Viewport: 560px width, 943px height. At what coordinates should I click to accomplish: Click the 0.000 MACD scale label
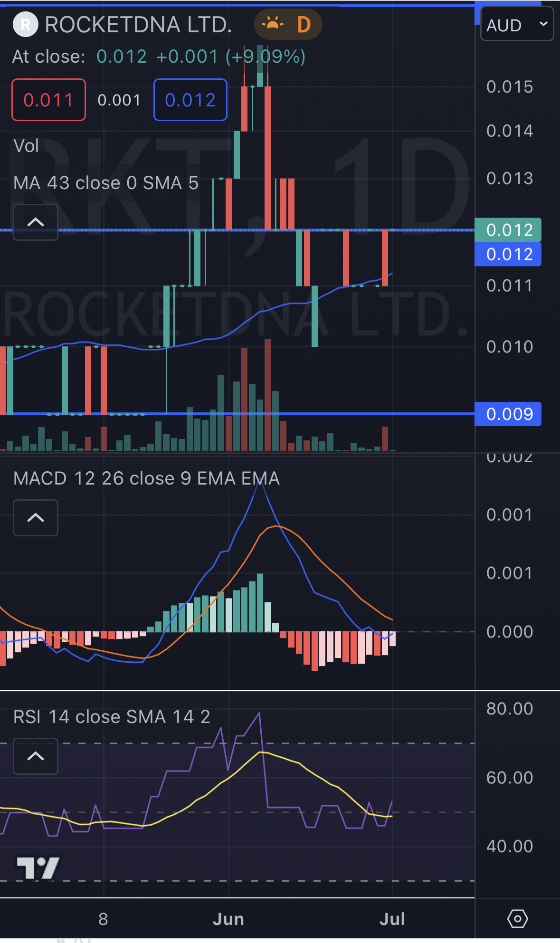(510, 632)
